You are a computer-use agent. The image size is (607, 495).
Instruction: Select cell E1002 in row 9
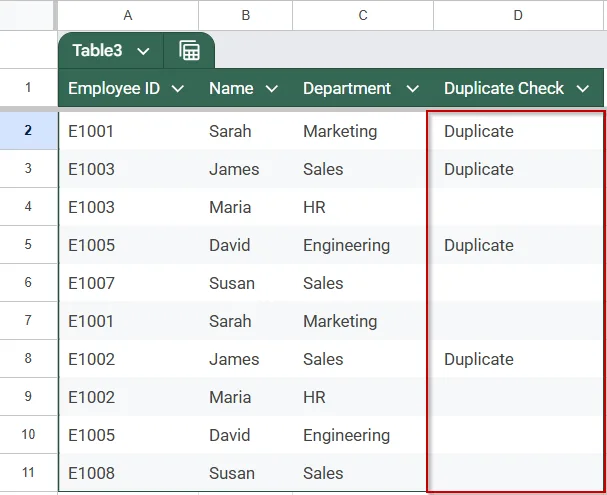[x=129, y=396]
